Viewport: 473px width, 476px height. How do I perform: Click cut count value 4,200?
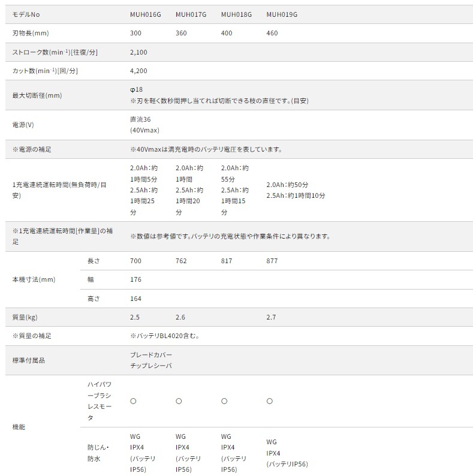(x=138, y=71)
